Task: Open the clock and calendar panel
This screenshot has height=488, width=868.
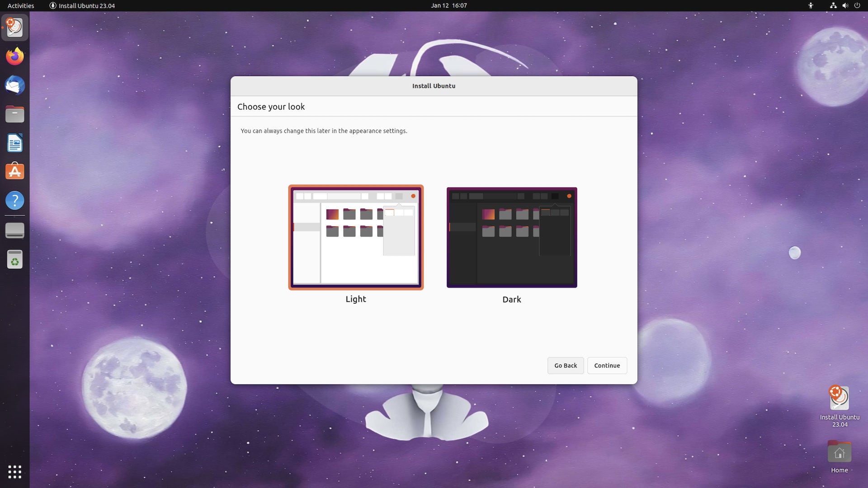Action: pos(448,5)
